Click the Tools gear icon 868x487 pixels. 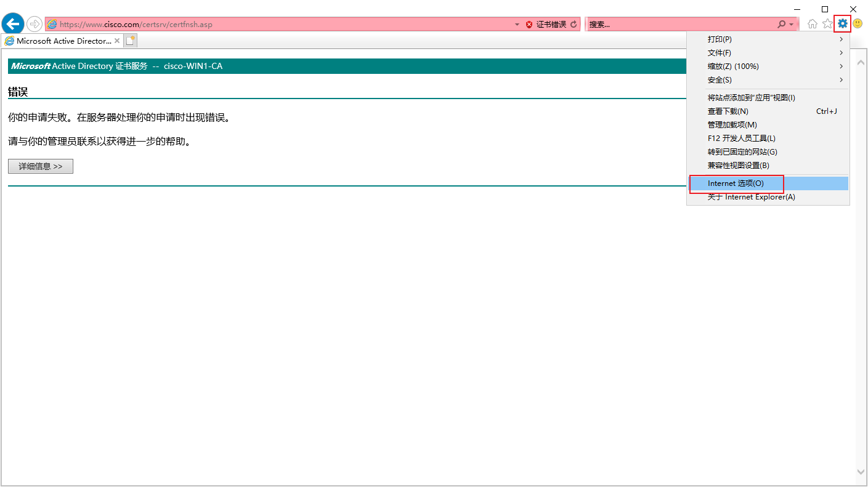(x=842, y=24)
